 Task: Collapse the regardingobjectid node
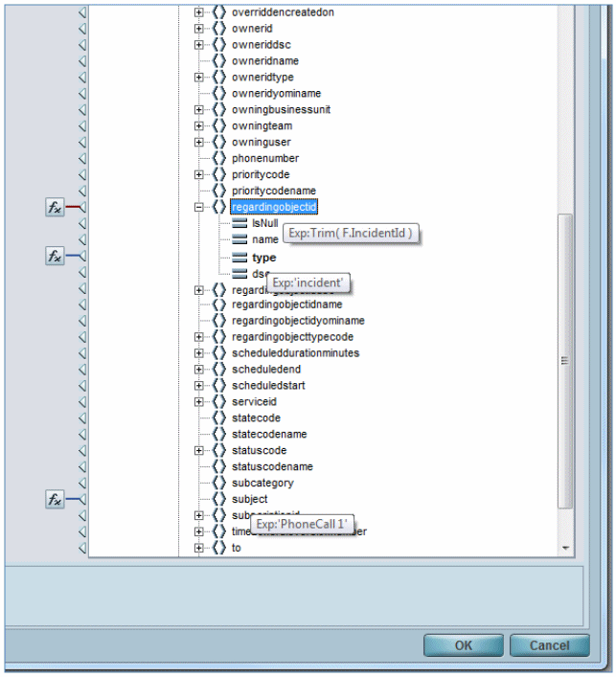click(x=199, y=207)
